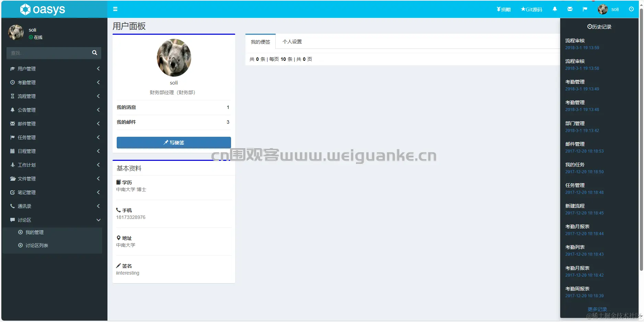Click the sidebar search input field

48,53
